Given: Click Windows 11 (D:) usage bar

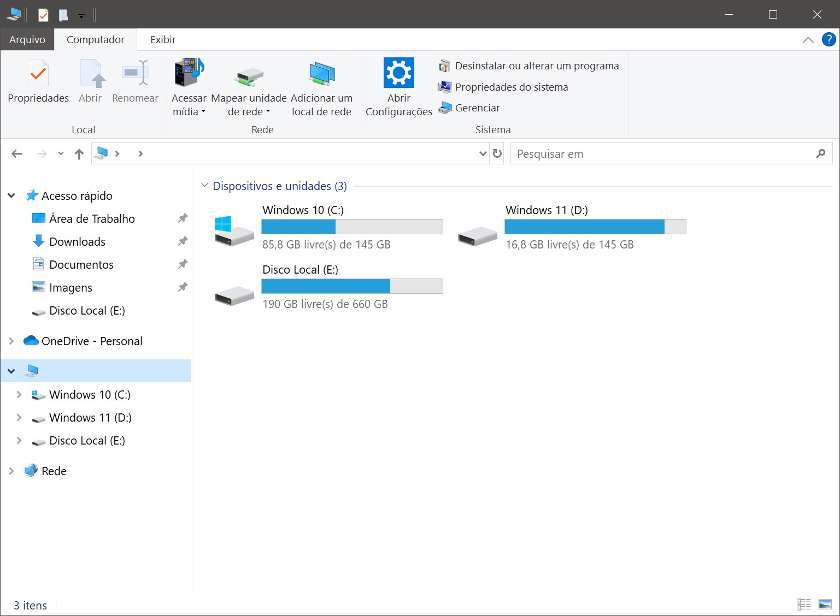Looking at the screenshot, I should click(x=595, y=227).
